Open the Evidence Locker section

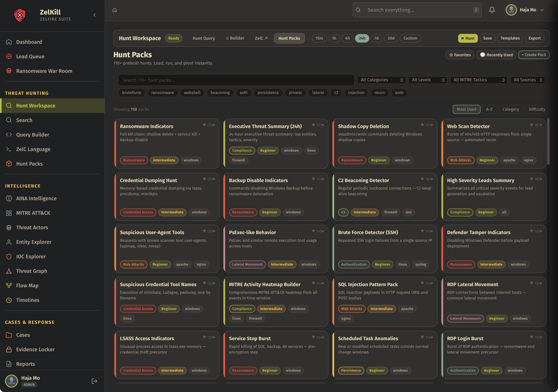pyautogui.click(x=35, y=349)
